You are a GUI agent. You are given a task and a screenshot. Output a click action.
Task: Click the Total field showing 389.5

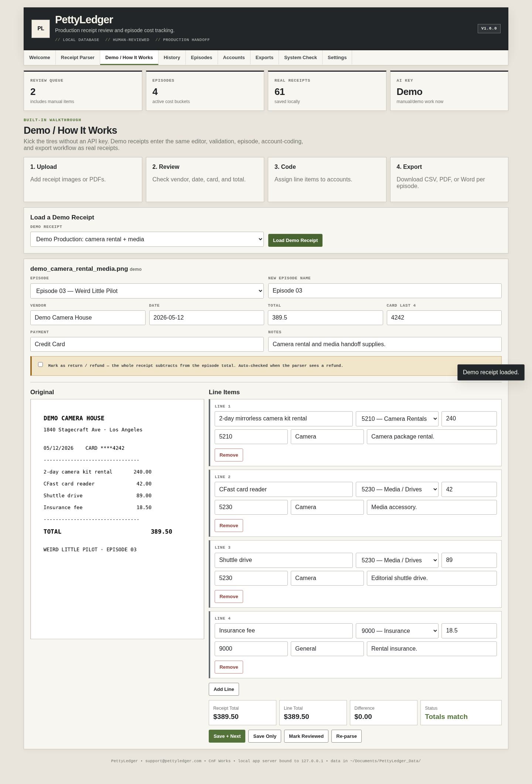[x=325, y=318]
